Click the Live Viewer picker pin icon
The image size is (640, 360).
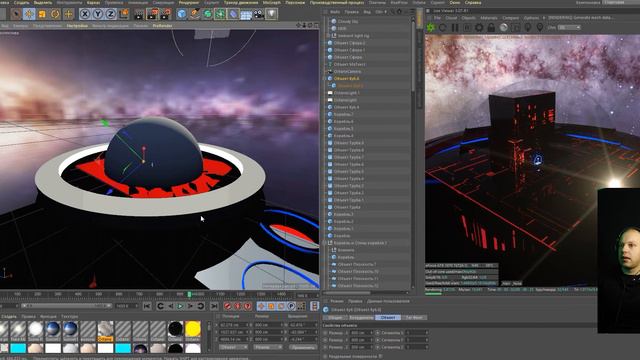[540, 27]
